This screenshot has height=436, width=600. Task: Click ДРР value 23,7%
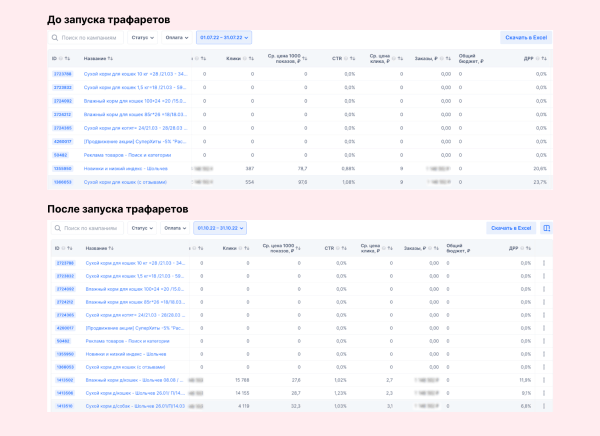click(540, 182)
